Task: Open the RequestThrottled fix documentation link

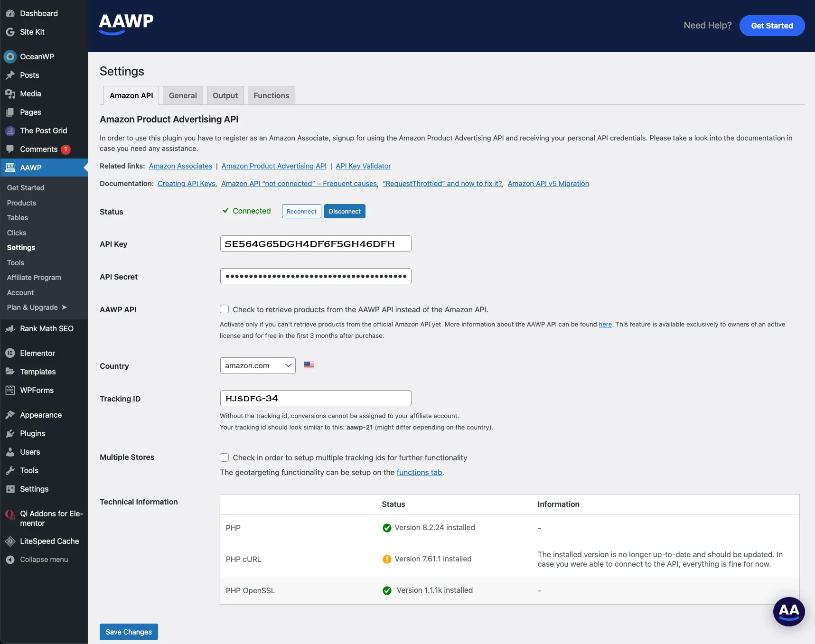Action: click(x=442, y=184)
